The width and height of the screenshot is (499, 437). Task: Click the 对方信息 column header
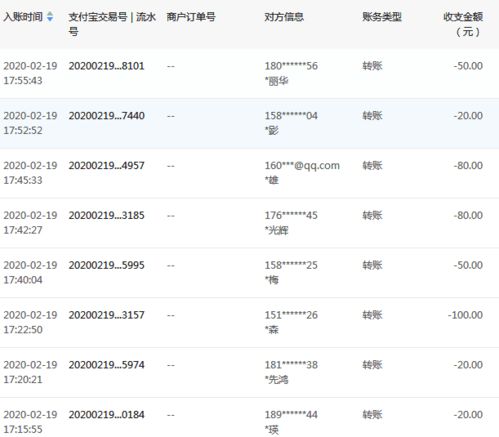tap(284, 17)
